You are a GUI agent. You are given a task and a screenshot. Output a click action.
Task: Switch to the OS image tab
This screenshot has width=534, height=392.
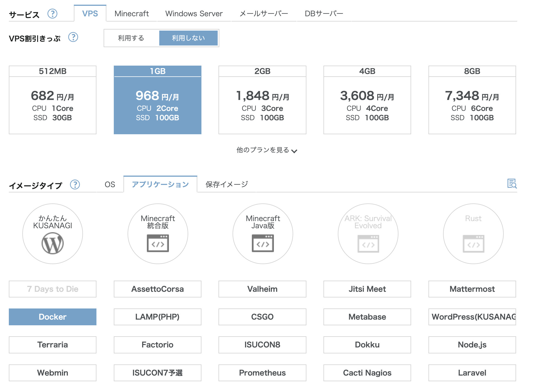click(x=109, y=184)
